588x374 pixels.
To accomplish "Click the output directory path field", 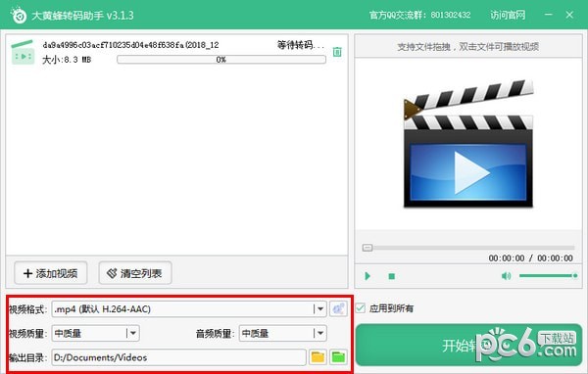I will click(179, 357).
